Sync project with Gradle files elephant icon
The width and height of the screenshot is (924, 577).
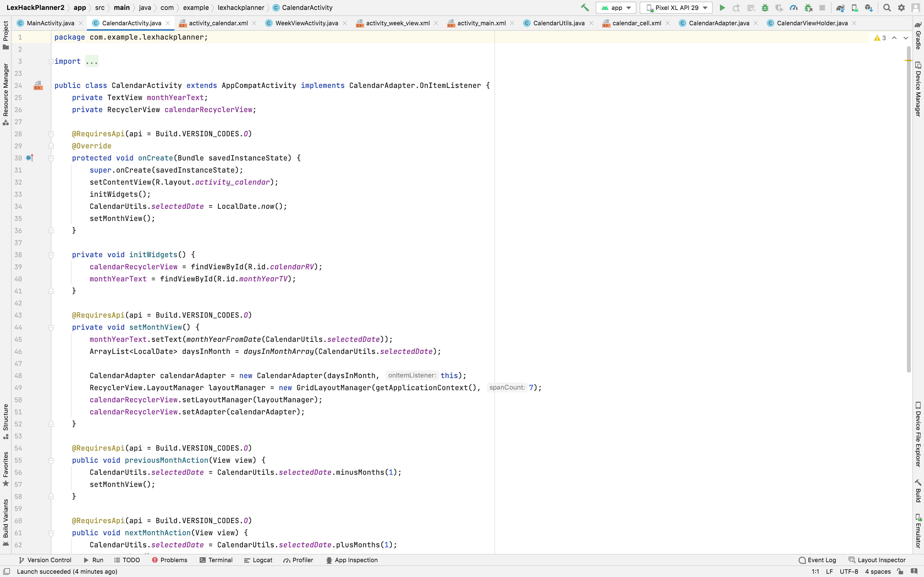click(x=840, y=8)
